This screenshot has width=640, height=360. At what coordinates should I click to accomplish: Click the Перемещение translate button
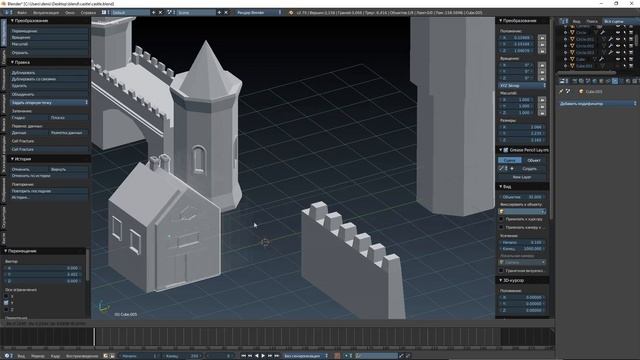tap(49, 31)
